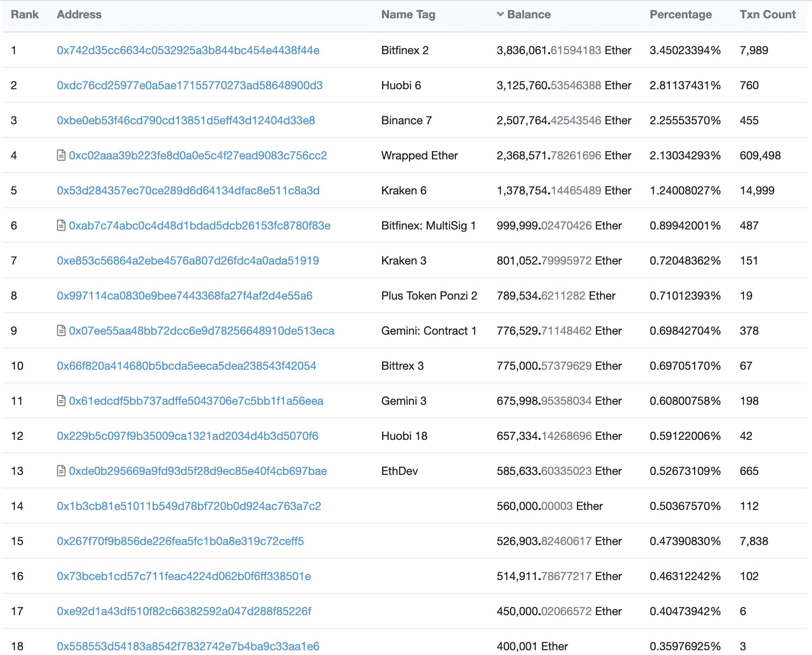Click balance 789,534.6211282 Ether
This screenshot has height=655, width=812.
[556, 296]
